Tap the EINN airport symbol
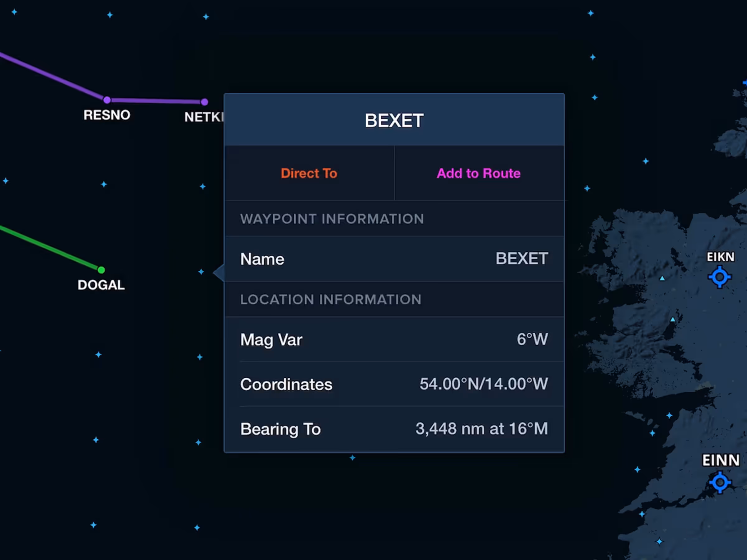The width and height of the screenshot is (747, 560). [x=720, y=482]
